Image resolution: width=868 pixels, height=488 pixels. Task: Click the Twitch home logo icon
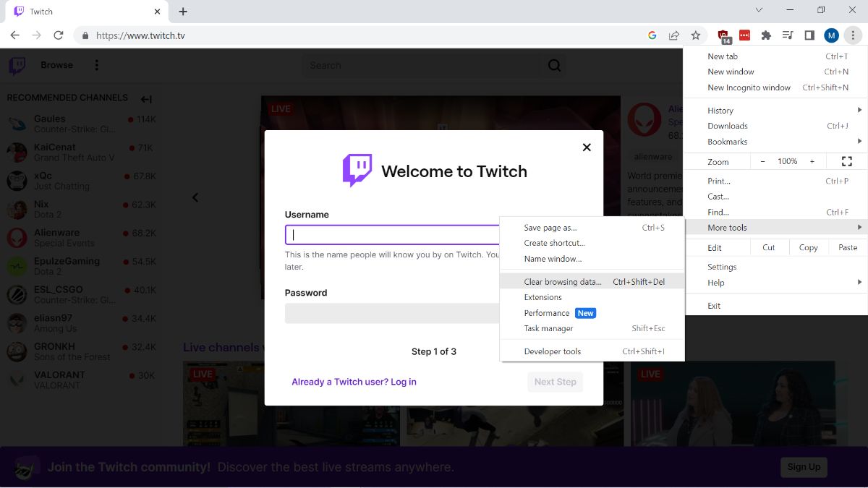coord(17,66)
